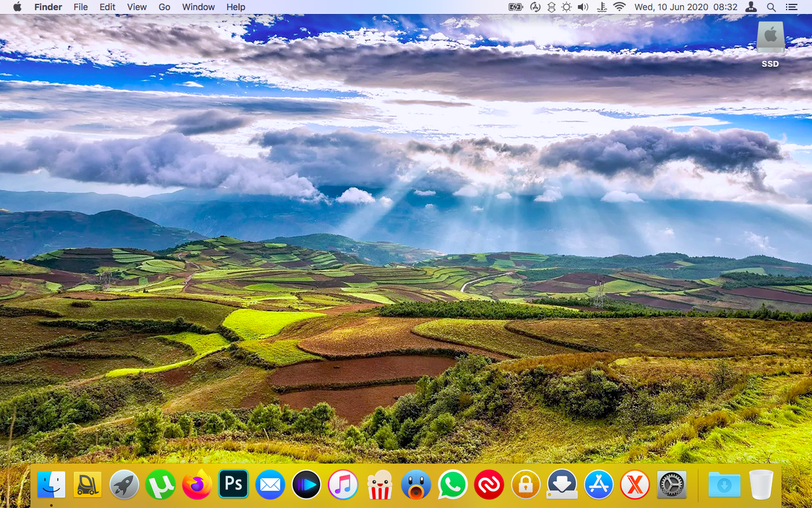812x508 pixels.
Task: Open the Go menu
Action: tap(164, 7)
